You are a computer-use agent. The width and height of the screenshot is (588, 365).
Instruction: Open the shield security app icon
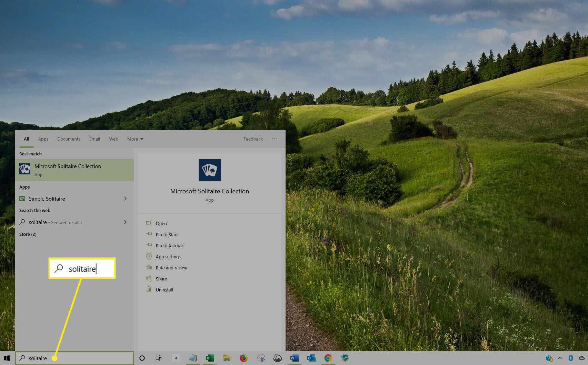[x=345, y=358]
